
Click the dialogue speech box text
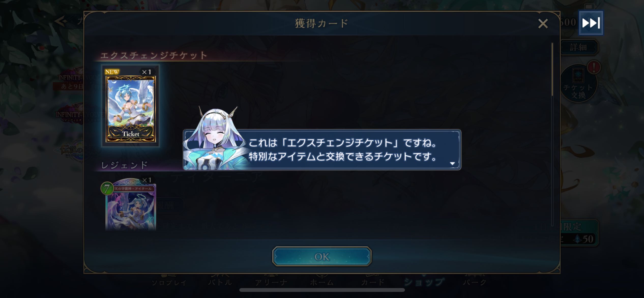(x=342, y=150)
